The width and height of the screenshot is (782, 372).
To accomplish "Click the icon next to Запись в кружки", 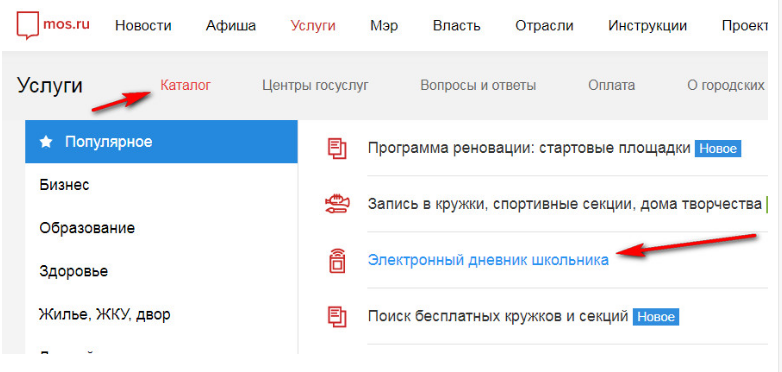I will click(337, 204).
